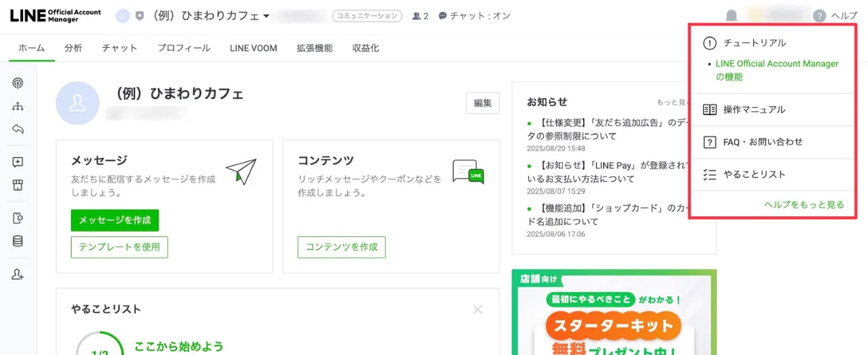Screen dimensions: 868x355
Task: Click the FAQ question box icon
Action: click(710, 142)
